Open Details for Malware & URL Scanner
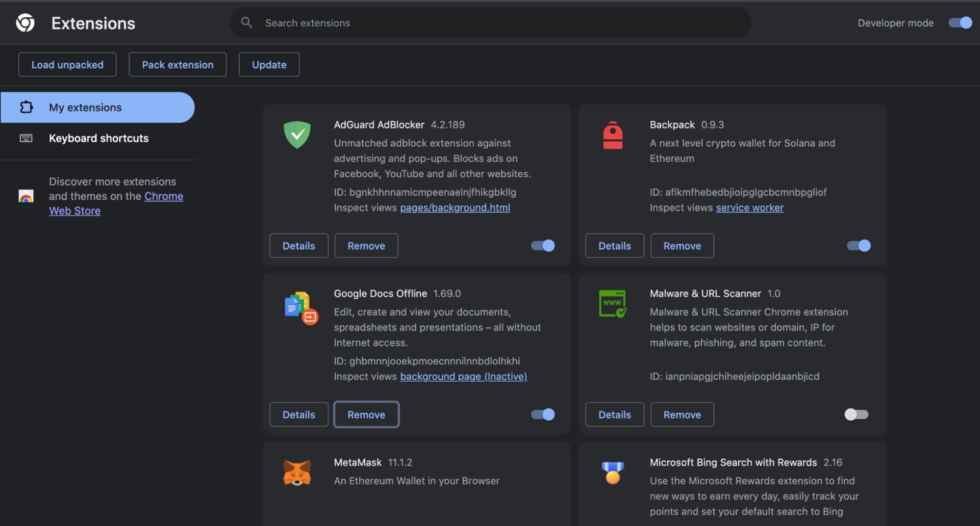Image resolution: width=980 pixels, height=526 pixels. click(x=615, y=414)
